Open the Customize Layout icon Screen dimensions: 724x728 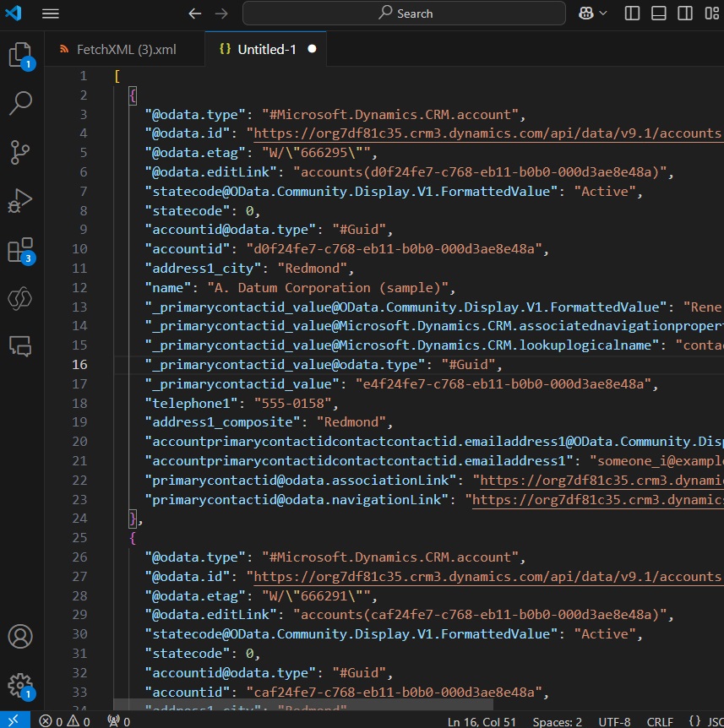click(x=712, y=14)
